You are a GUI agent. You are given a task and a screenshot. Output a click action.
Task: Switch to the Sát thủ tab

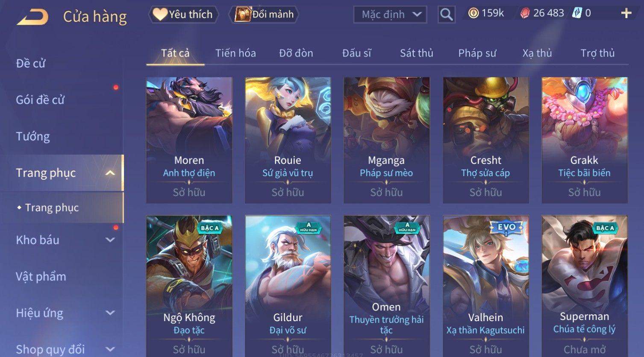tap(416, 53)
